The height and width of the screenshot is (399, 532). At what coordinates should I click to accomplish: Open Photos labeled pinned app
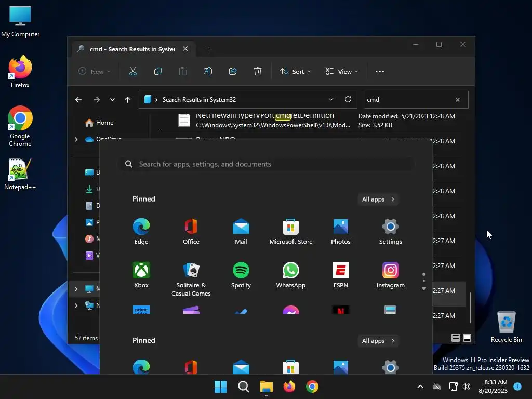coord(341,232)
